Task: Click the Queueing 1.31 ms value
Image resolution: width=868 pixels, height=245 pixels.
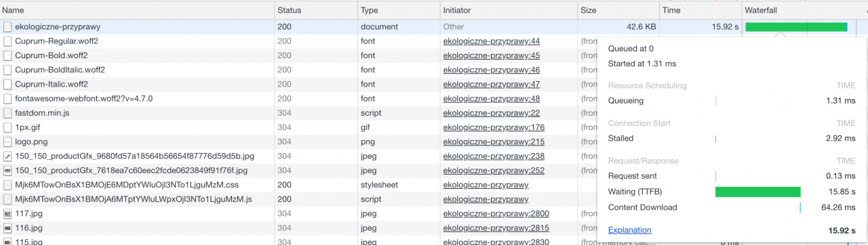Action: 841,101
